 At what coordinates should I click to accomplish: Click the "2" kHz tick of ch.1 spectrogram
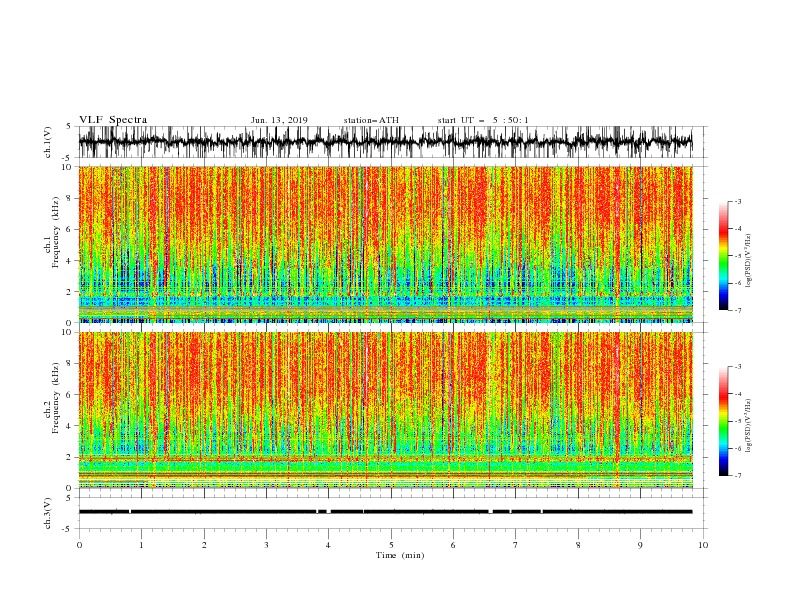70,292
